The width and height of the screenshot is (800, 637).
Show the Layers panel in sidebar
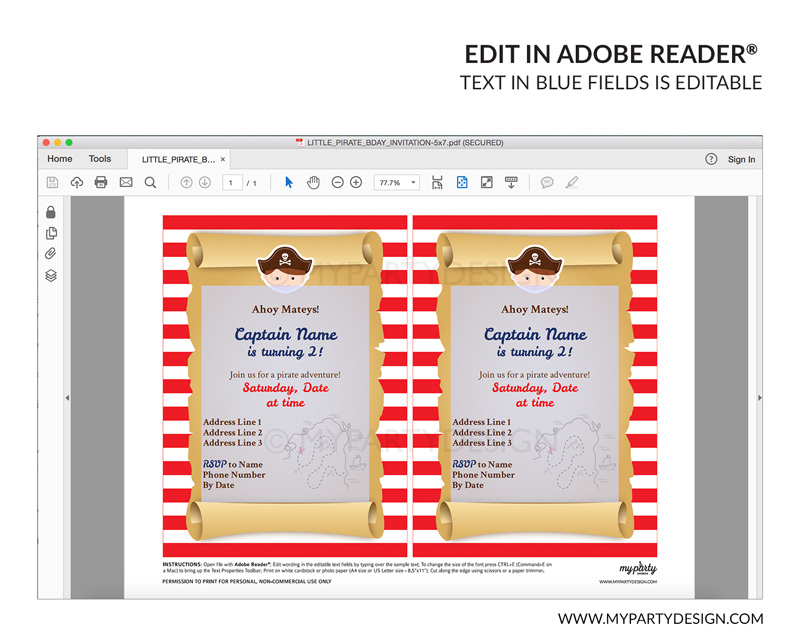(51, 276)
